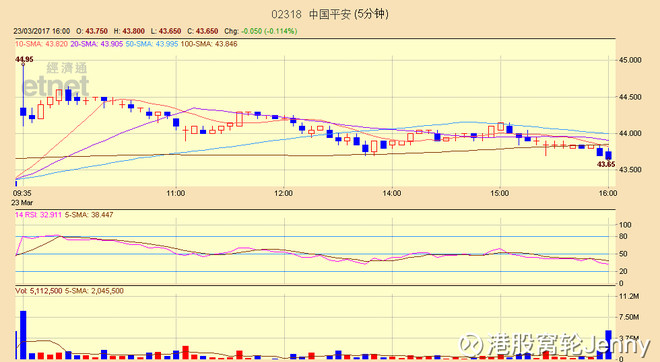Click the '15:00' time axis label
Viewport: 660px width, 362px height.
tap(500, 193)
